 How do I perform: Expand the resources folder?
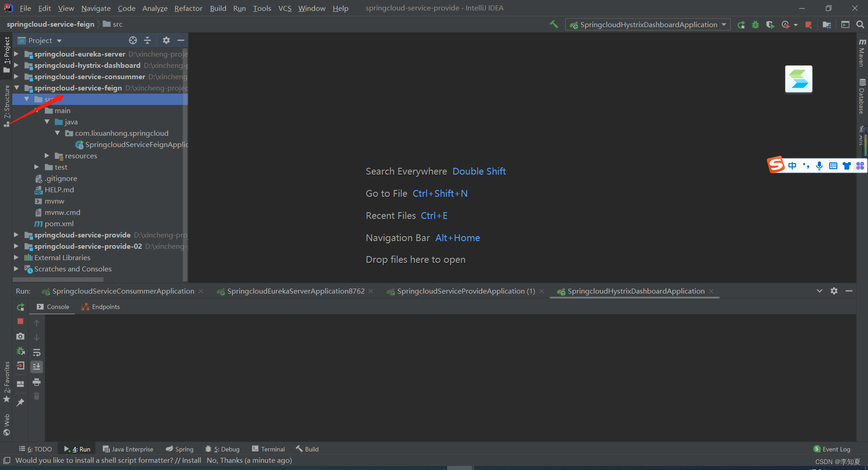(47, 156)
